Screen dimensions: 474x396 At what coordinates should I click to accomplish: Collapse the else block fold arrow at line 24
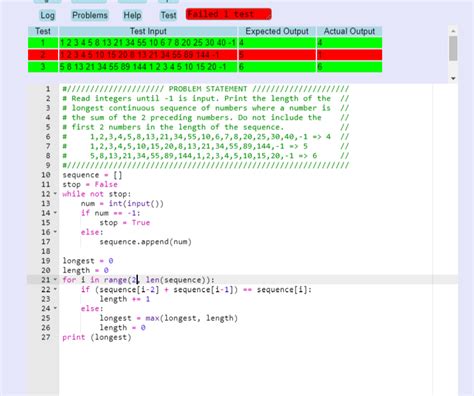55,308
